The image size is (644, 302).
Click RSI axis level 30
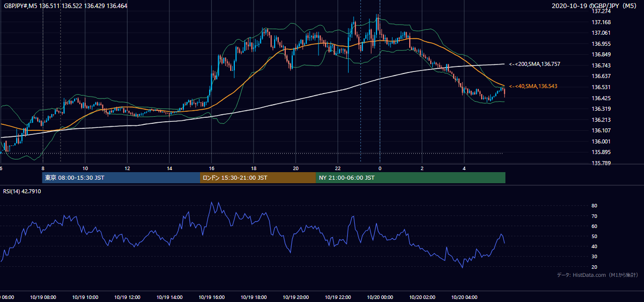point(595,257)
